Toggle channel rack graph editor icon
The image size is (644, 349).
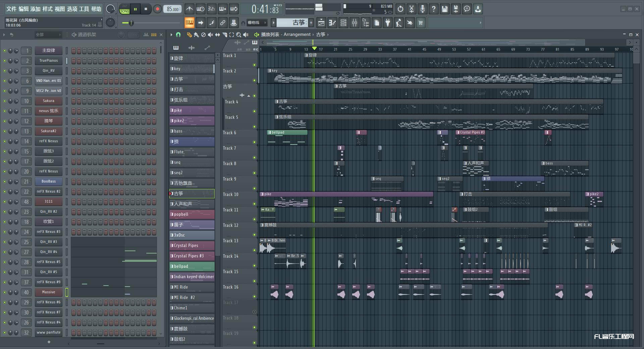146,35
